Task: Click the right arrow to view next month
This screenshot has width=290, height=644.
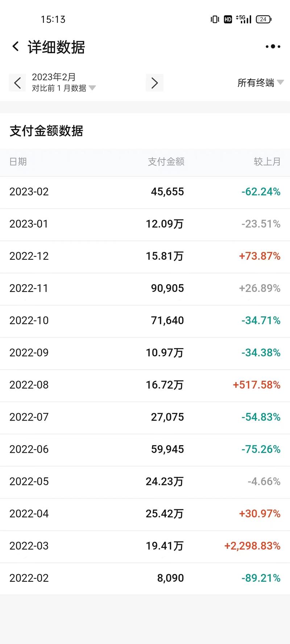Action: coord(154,83)
